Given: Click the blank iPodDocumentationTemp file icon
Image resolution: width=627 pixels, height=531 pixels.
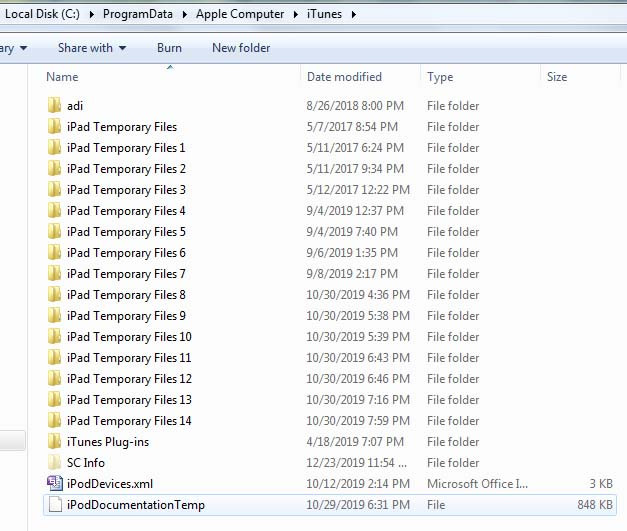Looking at the screenshot, I should coord(55,505).
